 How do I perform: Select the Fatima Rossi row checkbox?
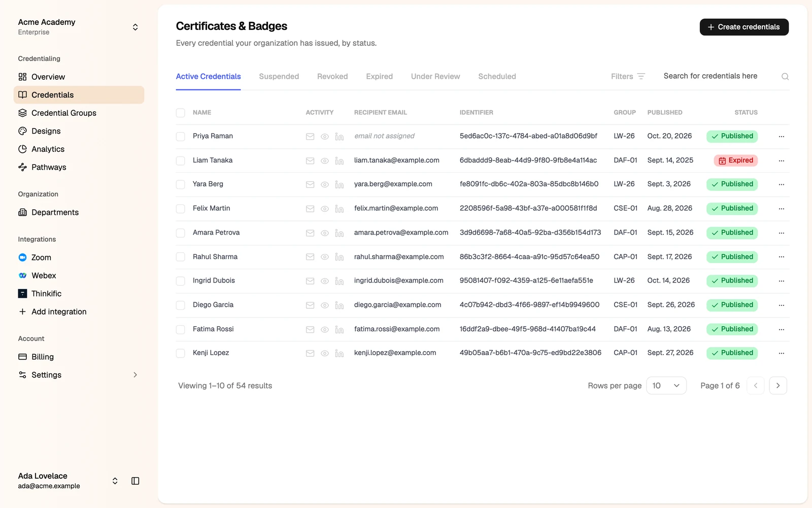(x=180, y=330)
